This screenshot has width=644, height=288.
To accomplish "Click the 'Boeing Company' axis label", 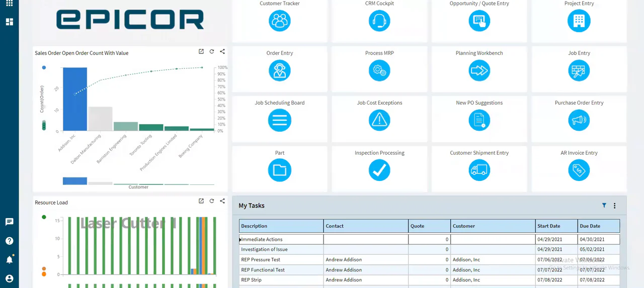I will [191, 146].
